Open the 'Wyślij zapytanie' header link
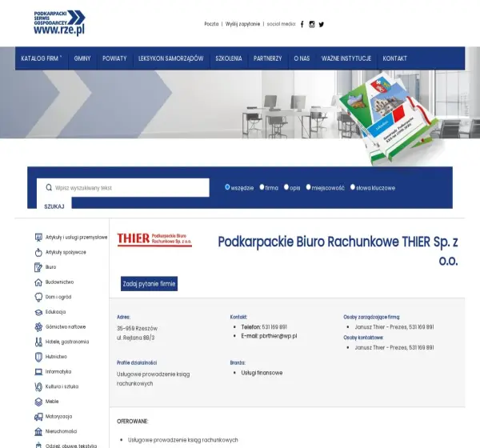This screenshot has height=448, width=480. tap(242, 24)
